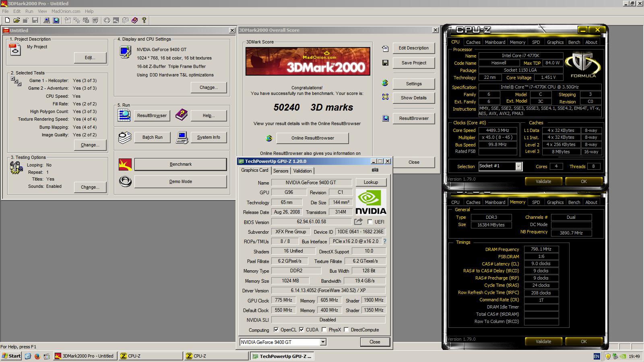The image size is (644, 362).
Task: Click Validate in the upper CPU-Z window
Action: pos(543,181)
